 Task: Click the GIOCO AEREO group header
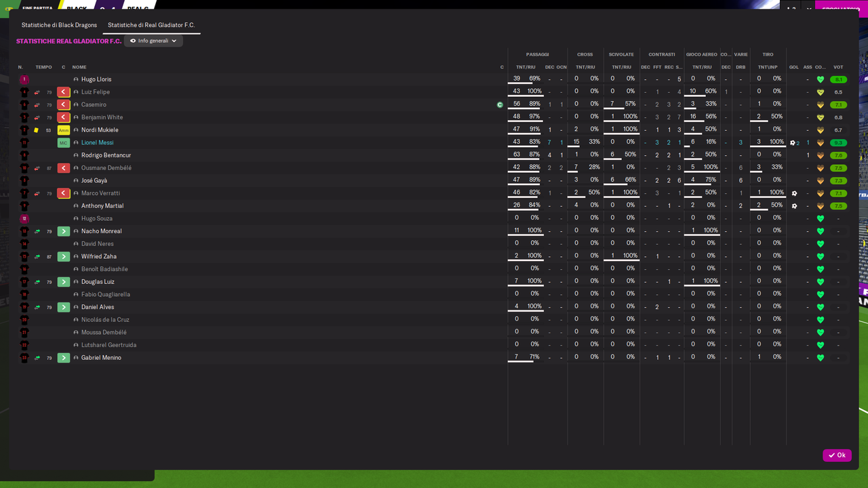click(701, 54)
